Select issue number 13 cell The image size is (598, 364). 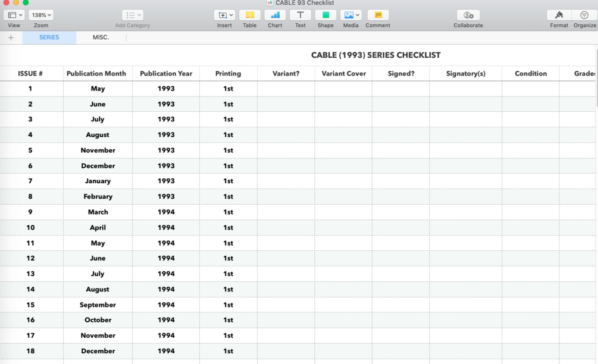[30, 274]
